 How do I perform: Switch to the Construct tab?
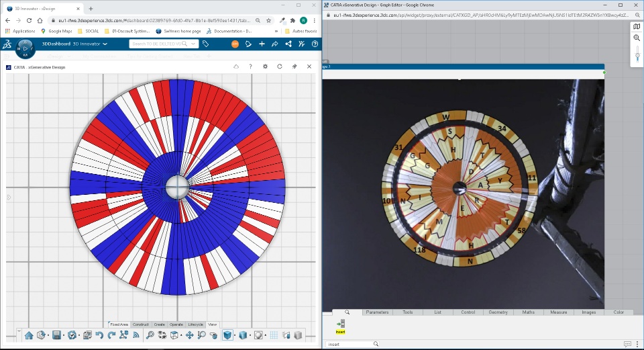(x=141, y=324)
